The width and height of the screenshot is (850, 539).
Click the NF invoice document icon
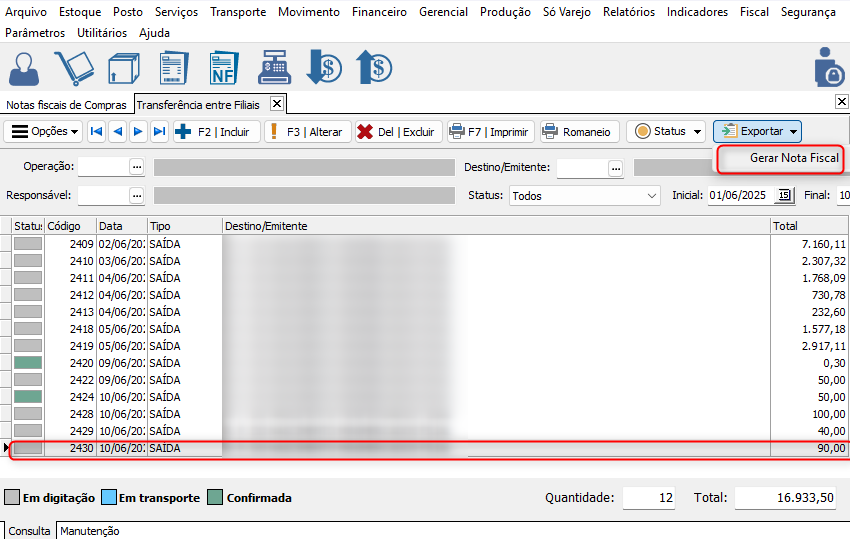223,67
